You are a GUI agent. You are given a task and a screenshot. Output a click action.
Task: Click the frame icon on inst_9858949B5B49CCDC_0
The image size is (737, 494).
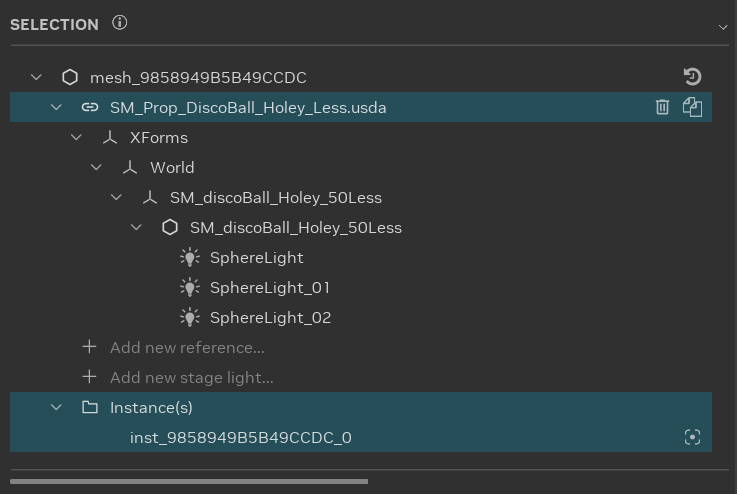692,437
